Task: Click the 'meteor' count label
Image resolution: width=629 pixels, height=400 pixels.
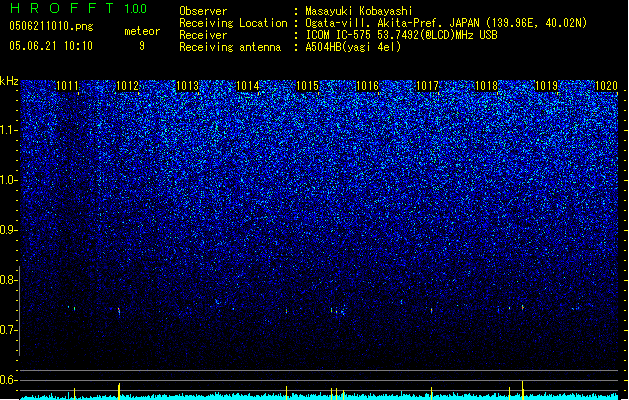Action: pyautogui.click(x=142, y=31)
